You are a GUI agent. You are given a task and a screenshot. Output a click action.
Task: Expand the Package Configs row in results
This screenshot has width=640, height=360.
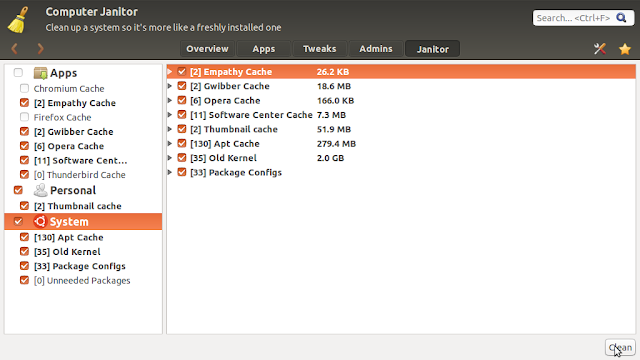[x=170, y=172]
